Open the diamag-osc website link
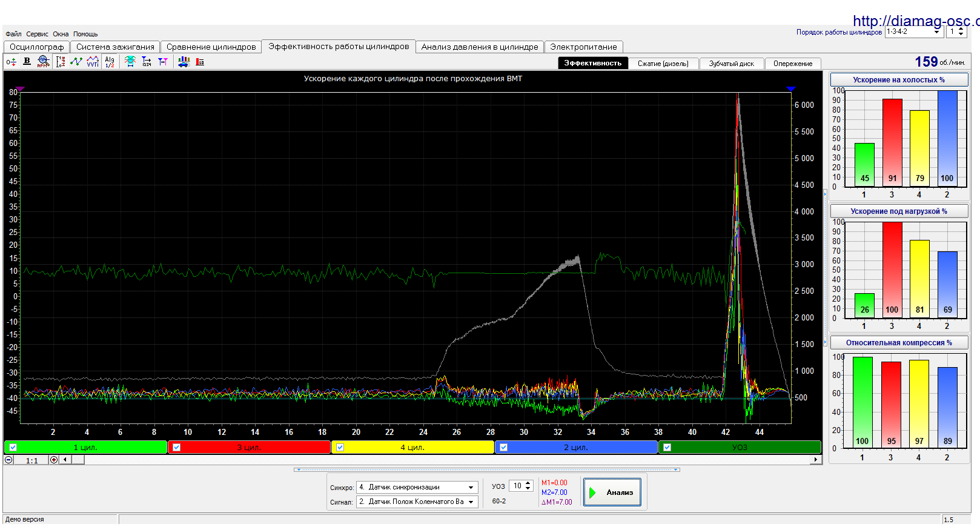 (x=916, y=21)
